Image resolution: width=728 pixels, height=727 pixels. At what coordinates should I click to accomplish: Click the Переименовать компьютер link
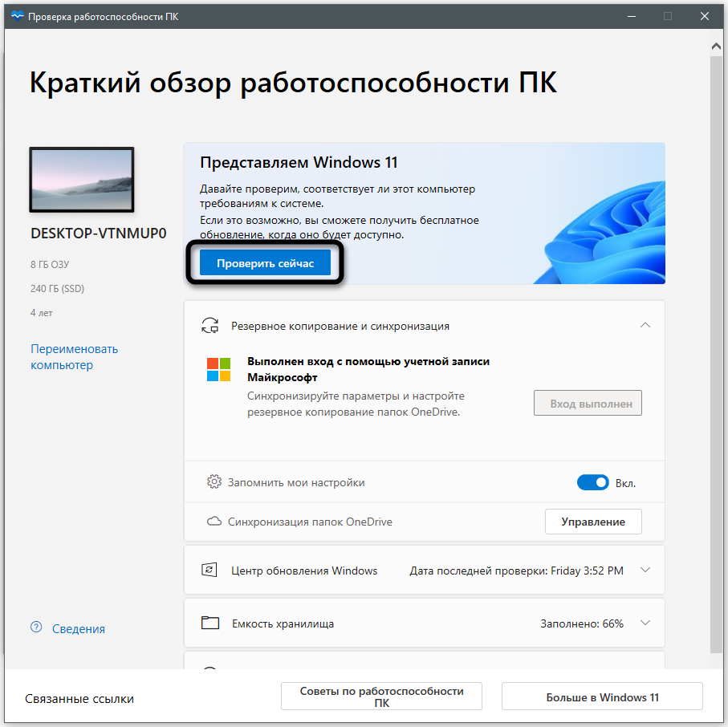click(x=73, y=356)
